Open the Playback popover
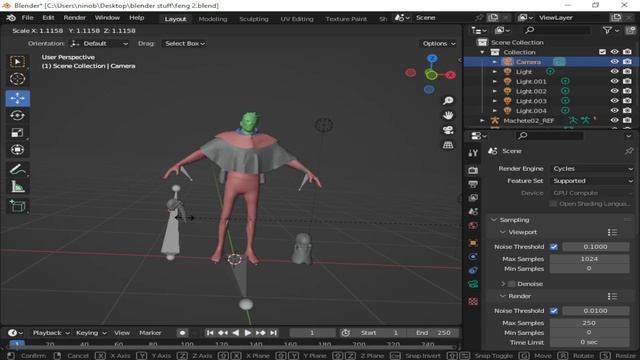Viewport: 640px width, 360px height. 51,333
